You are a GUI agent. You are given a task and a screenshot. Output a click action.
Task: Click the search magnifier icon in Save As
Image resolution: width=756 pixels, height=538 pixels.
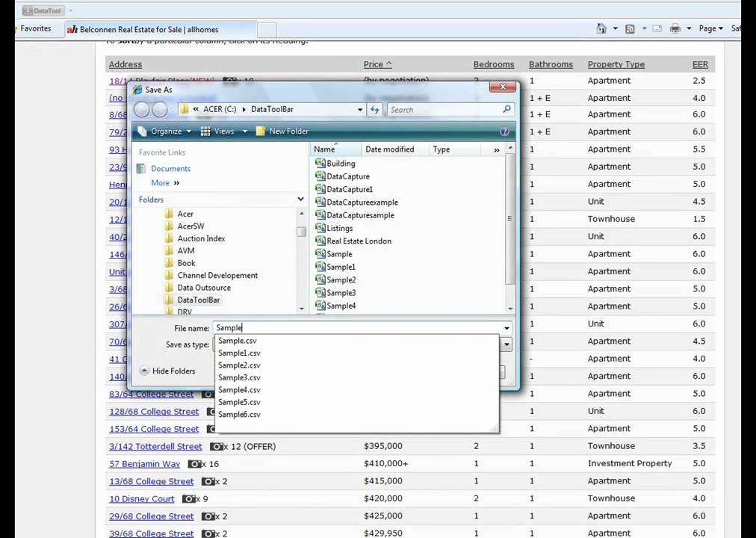tap(506, 109)
